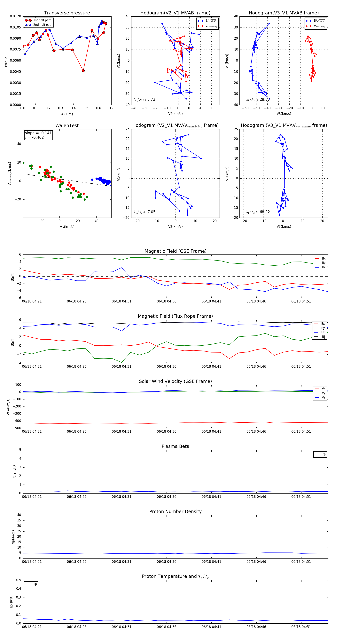
Task: Select 'Vy' in solar wind legend
Action: 320,393
